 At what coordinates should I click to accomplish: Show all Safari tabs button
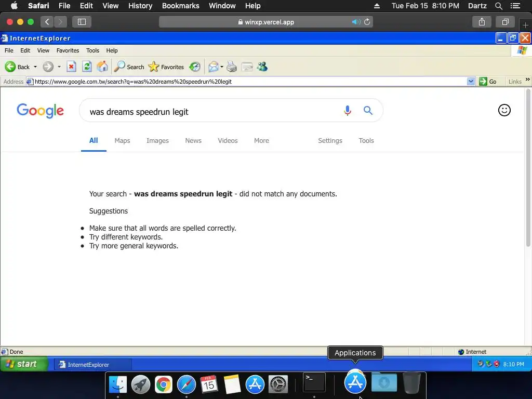click(x=505, y=22)
